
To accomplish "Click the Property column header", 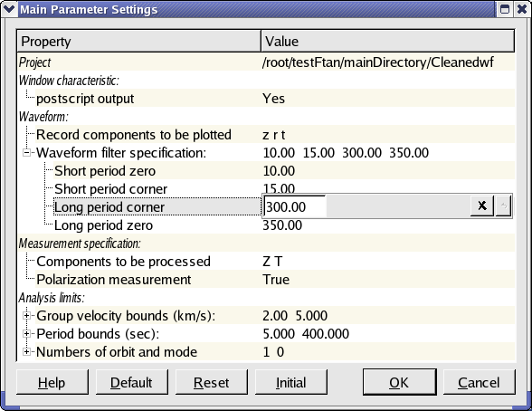I will [x=138, y=41].
